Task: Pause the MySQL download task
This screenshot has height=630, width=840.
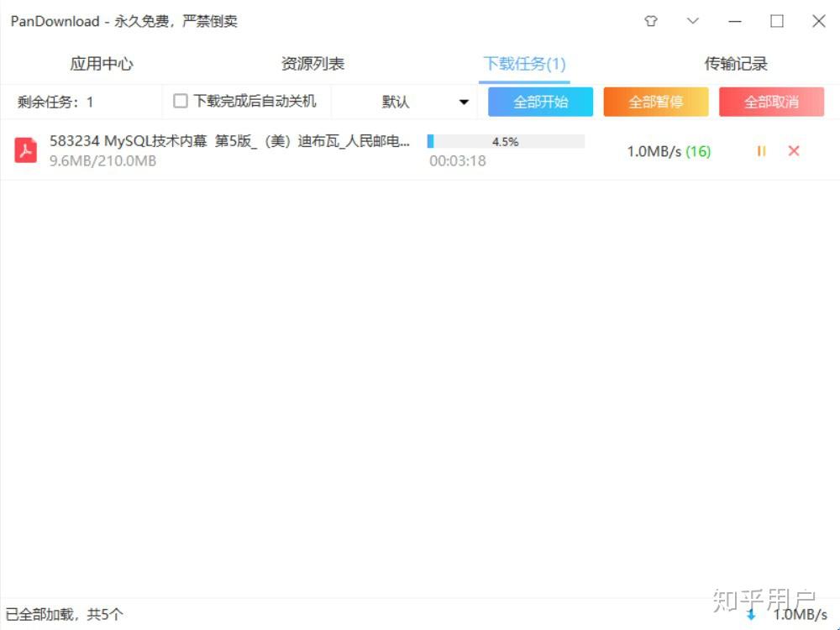Action: click(x=761, y=151)
